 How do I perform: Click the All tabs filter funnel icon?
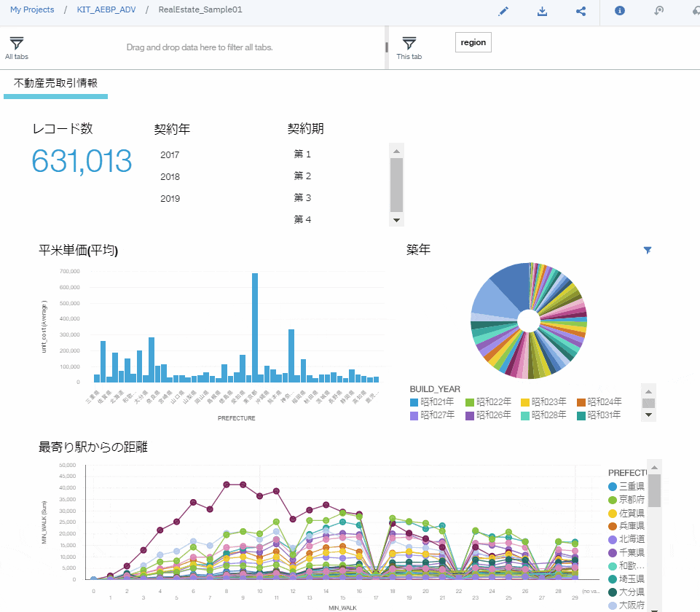[x=17, y=43]
